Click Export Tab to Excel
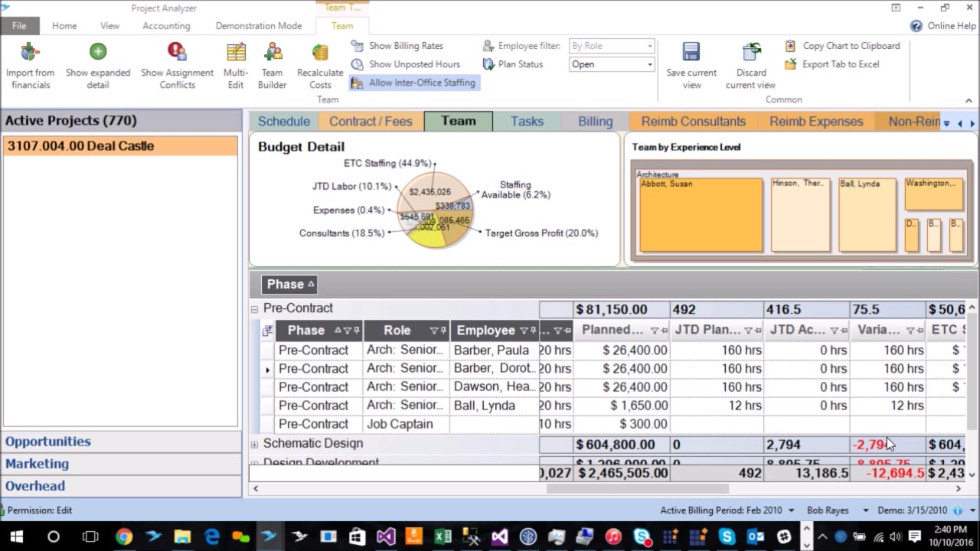Screen dimensions: 980x551 tap(832, 64)
